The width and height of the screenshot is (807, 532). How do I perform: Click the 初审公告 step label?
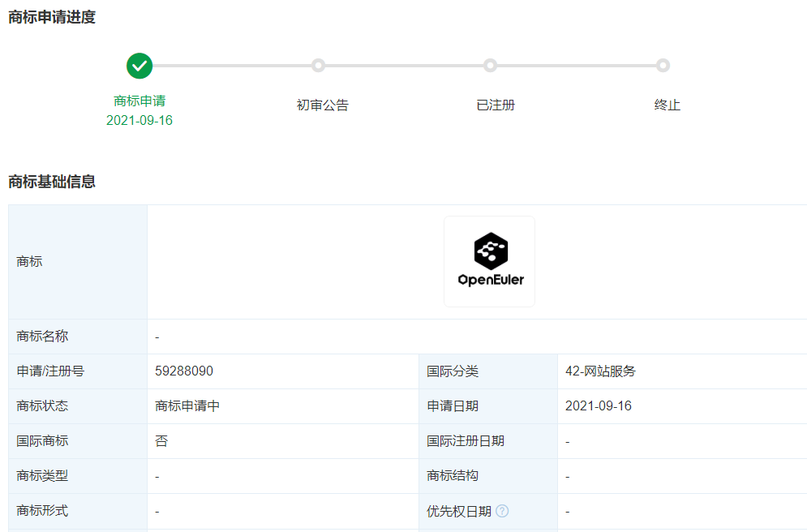(323, 105)
